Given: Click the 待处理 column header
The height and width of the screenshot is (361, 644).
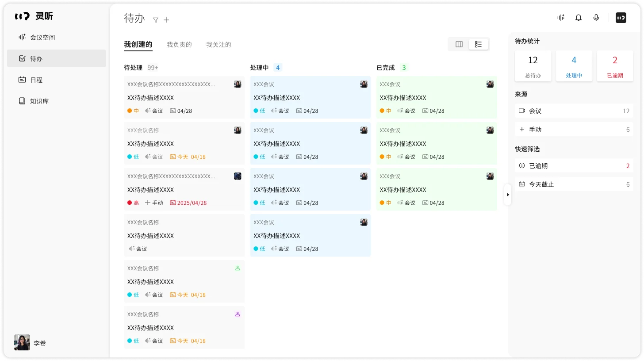Looking at the screenshot, I should (x=133, y=68).
